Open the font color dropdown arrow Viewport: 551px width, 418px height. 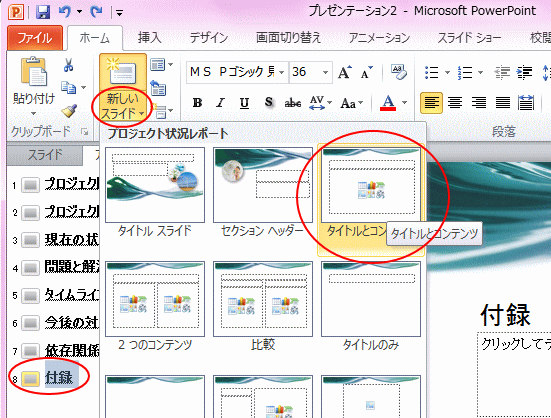404,103
